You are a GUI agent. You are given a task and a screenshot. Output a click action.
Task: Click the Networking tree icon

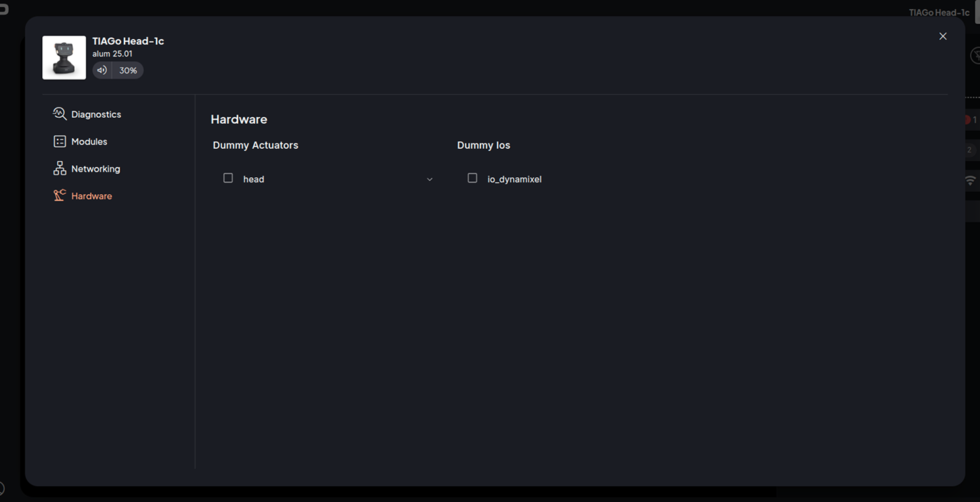coord(59,169)
